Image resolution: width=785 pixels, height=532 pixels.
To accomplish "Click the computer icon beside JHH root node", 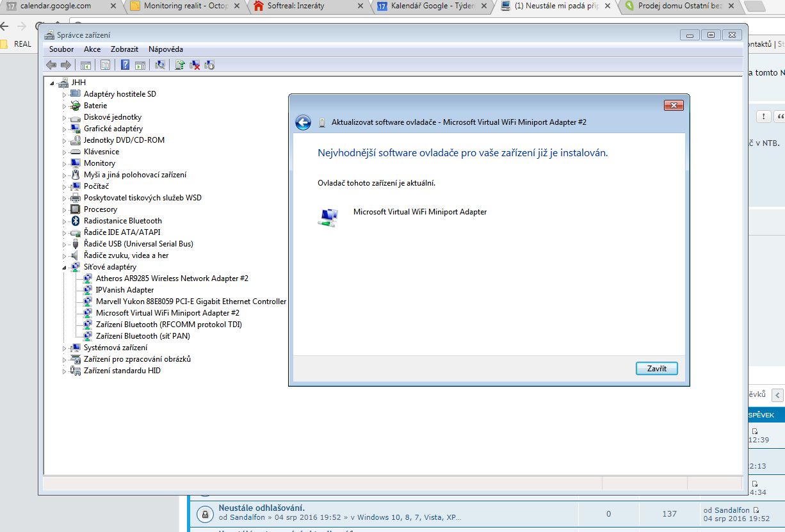I will point(63,83).
